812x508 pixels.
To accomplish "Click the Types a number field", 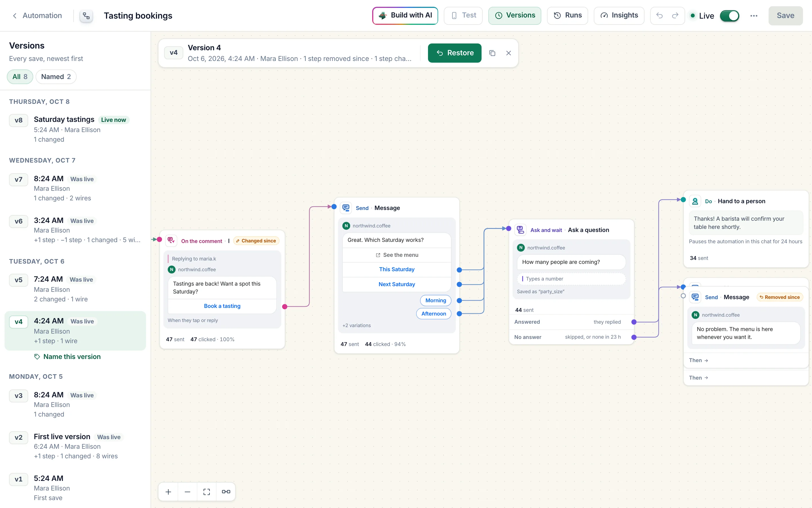I will pos(571,279).
